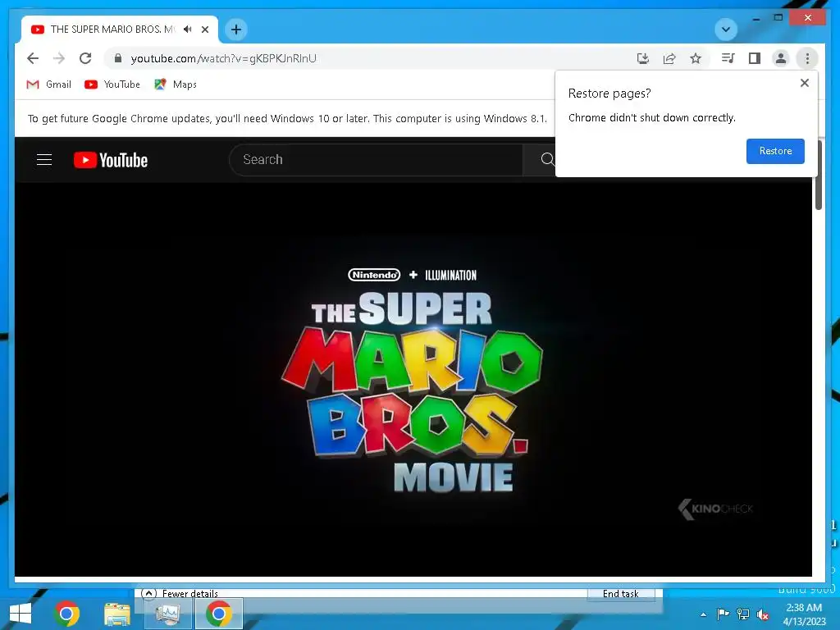
Task: Share this page using the share icon
Action: (669, 58)
